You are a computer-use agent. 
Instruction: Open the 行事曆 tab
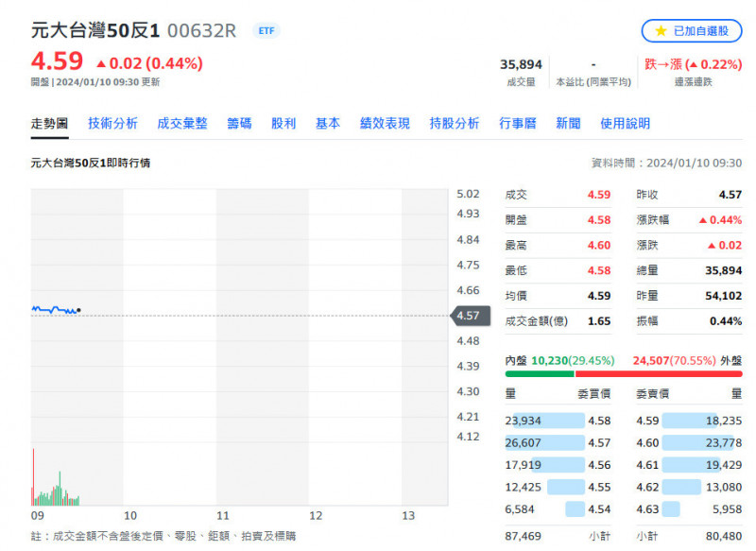coord(518,124)
